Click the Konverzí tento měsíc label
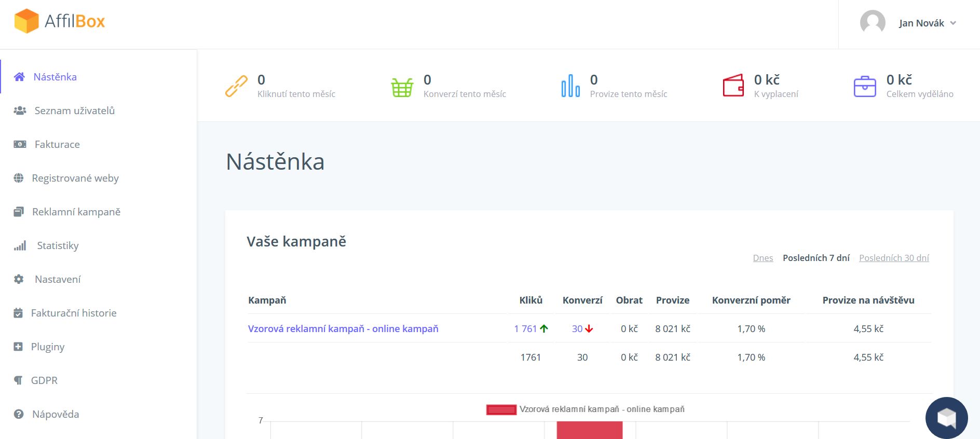 coord(465,94)
